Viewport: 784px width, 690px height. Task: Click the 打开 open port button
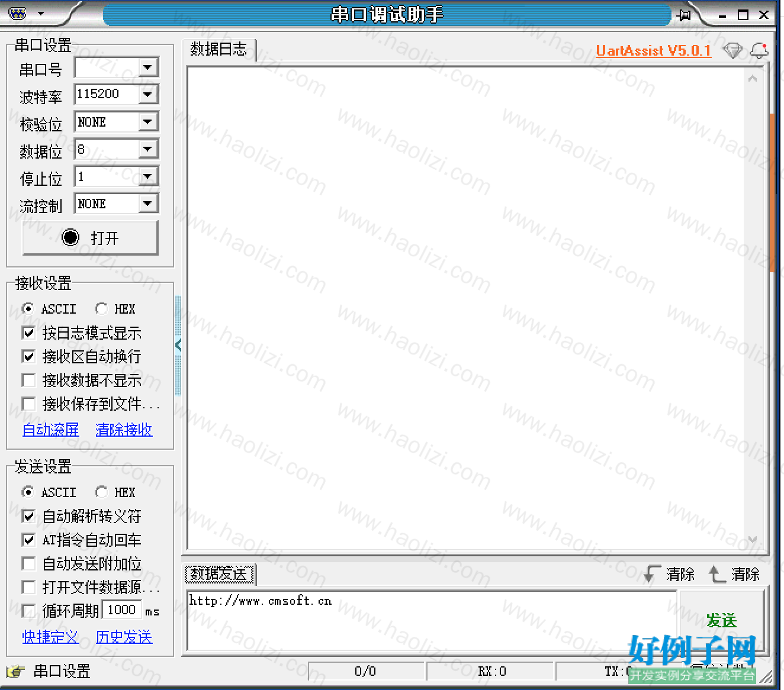90,238
